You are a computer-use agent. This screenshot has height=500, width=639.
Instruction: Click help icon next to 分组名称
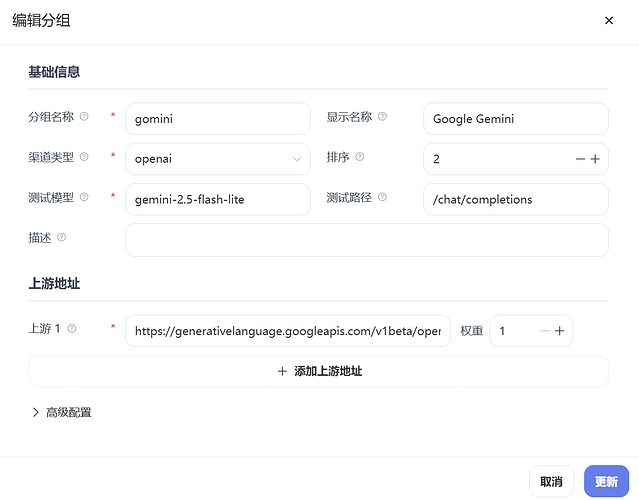[84, 117]
